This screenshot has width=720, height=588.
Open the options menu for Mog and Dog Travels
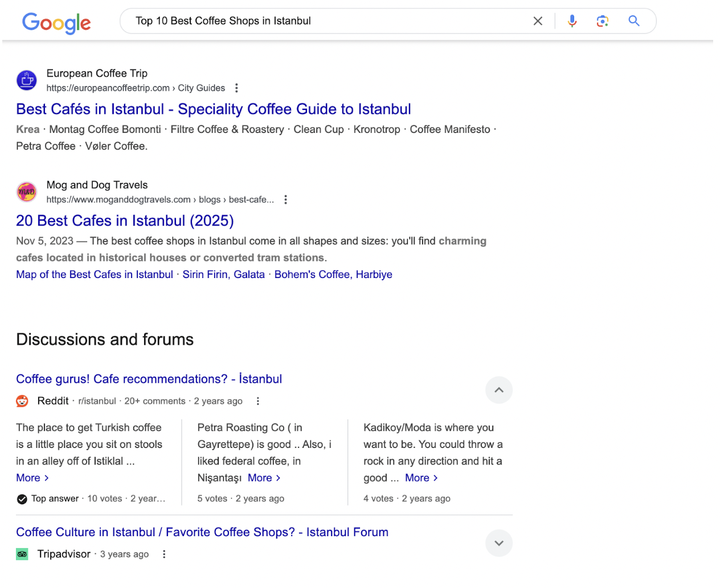285,199
